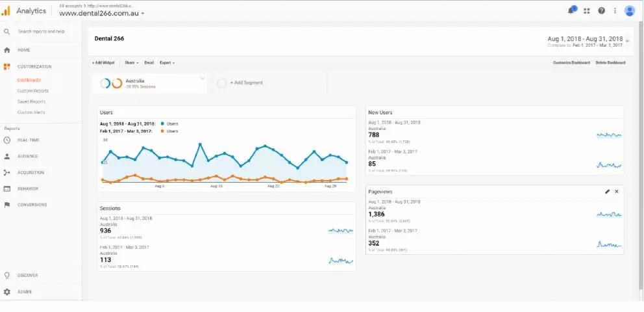The height and width of the screenshot is (312, 644).
Task: Click the Audience person icon
Action: tap(6, 156)
